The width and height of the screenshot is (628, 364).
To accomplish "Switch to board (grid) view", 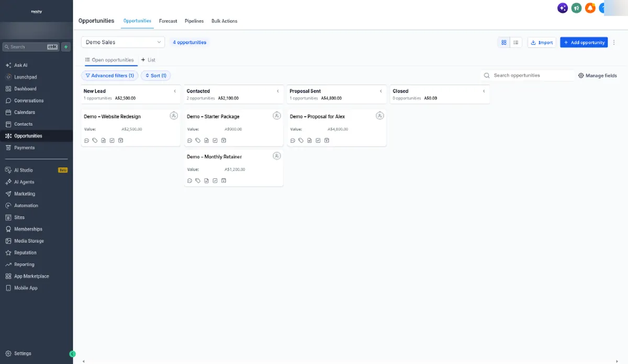I will [x=503, y=42].
